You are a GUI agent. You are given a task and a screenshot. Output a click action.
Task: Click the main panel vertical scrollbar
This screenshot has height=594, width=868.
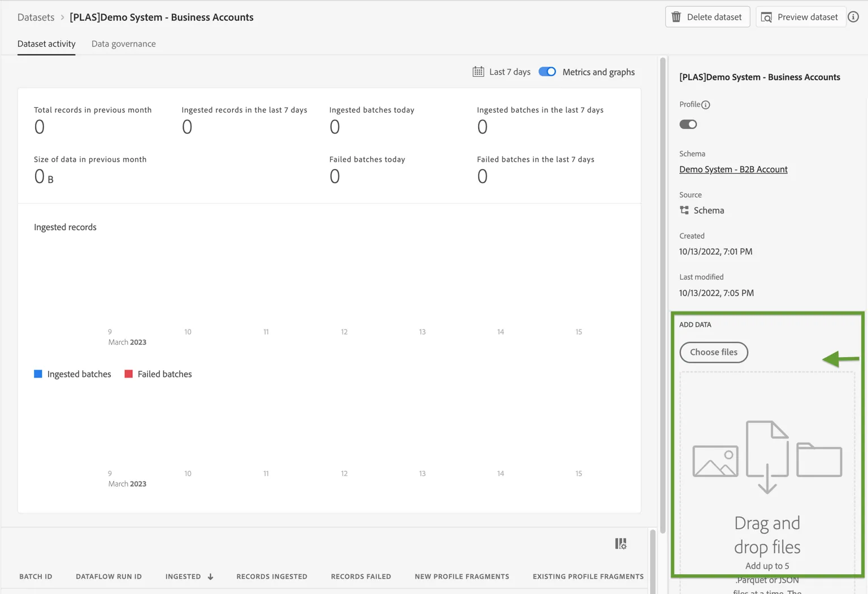pyautogui.click(x=662, y=294)
